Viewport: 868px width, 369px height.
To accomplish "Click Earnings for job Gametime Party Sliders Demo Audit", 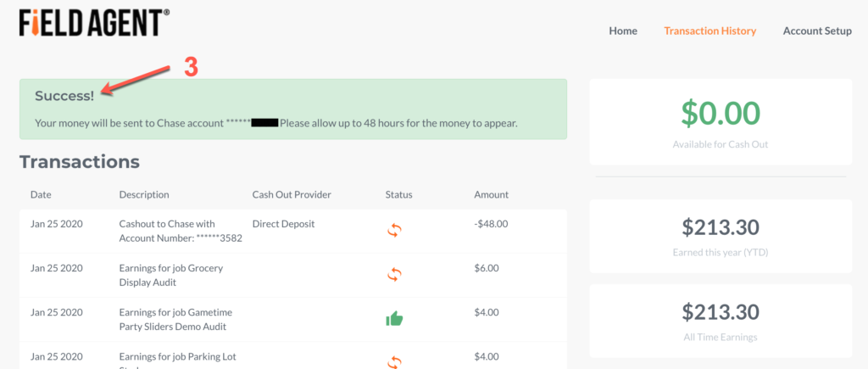I will (x=176, y=319).
